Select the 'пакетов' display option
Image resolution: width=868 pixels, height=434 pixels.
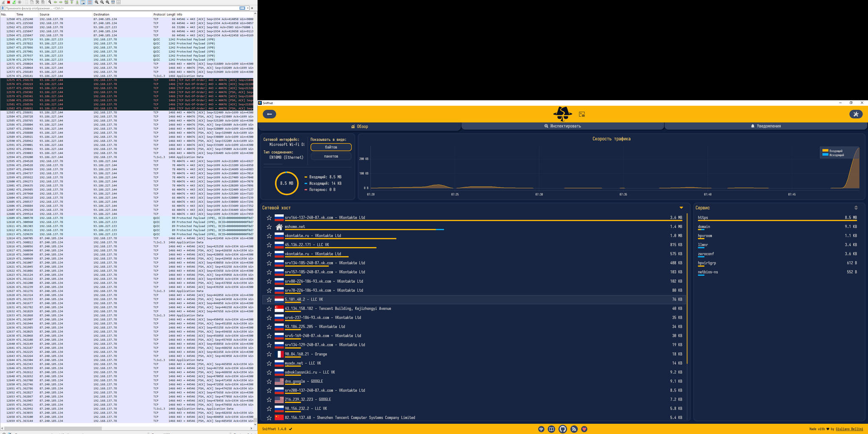[331, 157]
